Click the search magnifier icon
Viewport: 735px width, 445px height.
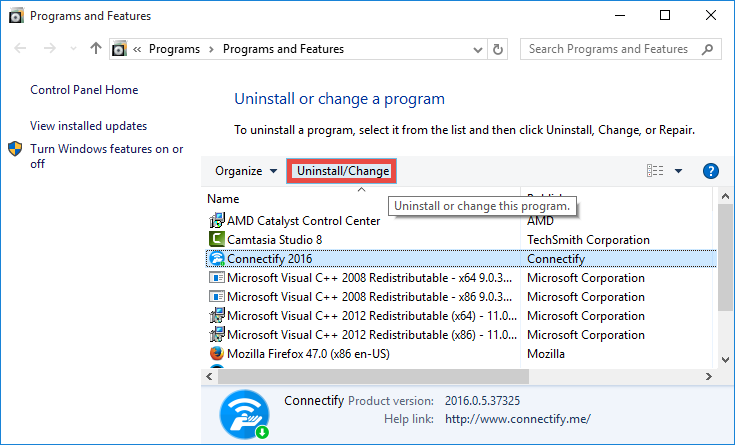click(707, 49)
